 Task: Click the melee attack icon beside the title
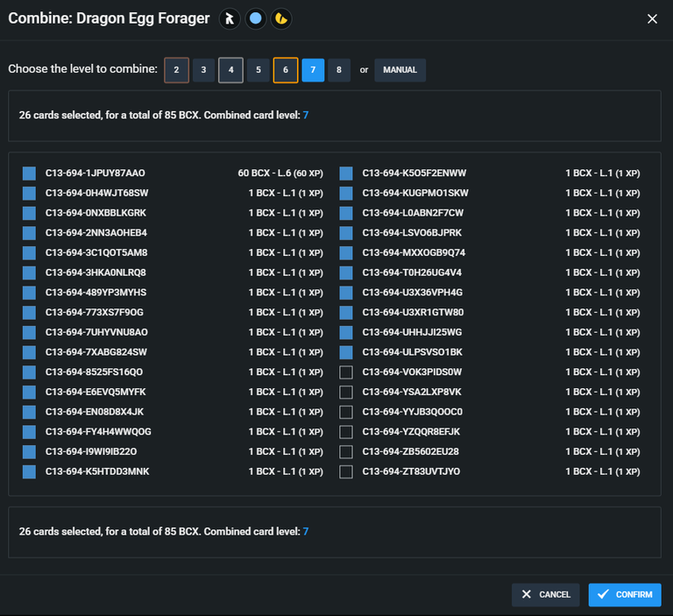pos(230,19)
